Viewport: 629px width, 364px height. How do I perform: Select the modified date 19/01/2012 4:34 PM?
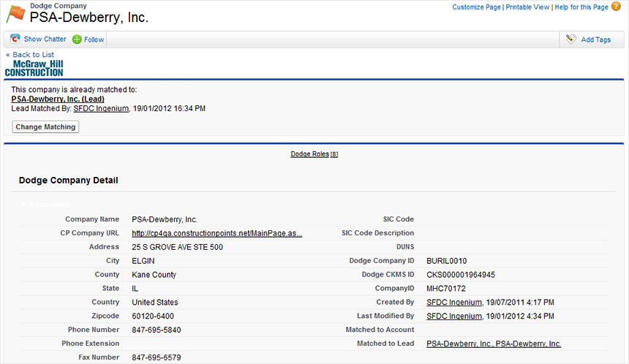pyautogui.click(x=520, y=316)
